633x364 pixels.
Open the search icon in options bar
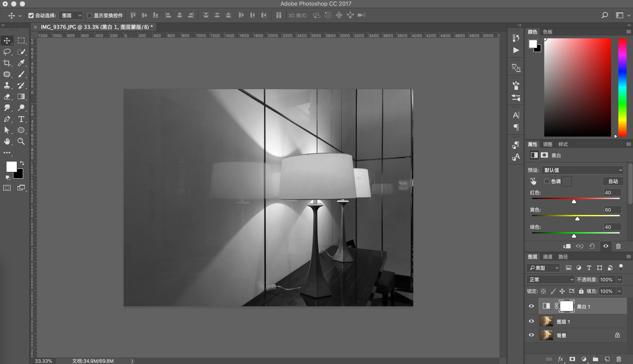pos(605,15)
